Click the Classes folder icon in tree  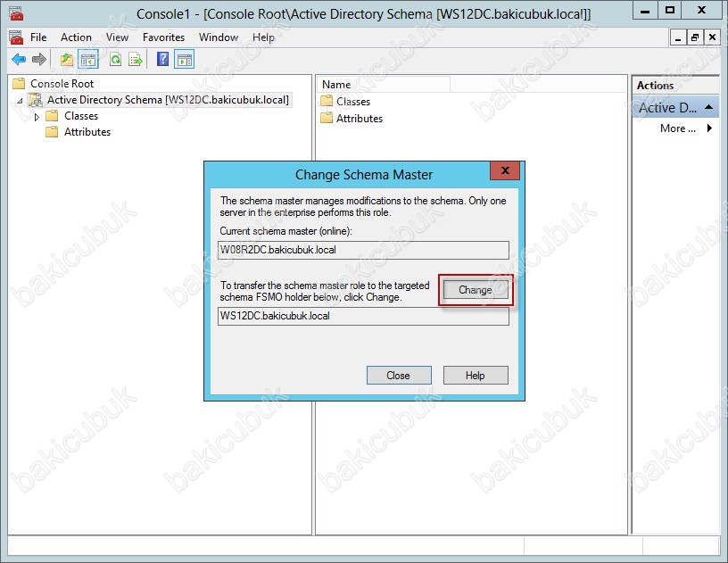pyautogui.click(x=52, y=116)
